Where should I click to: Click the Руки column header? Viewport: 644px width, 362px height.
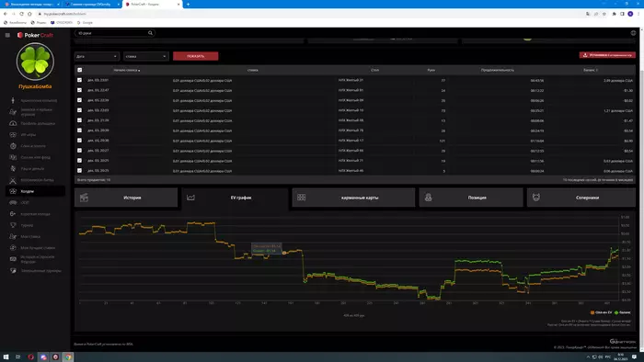click(431, 70)
